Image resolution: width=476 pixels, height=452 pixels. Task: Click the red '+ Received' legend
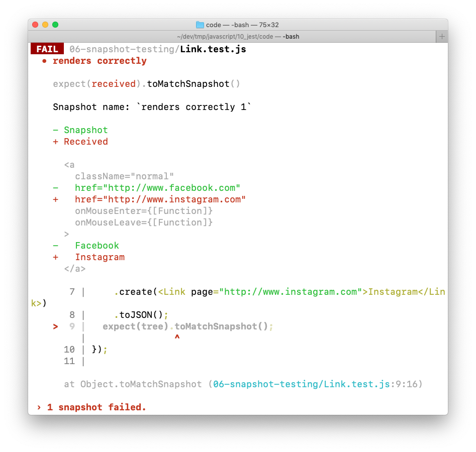pos(80,141)
